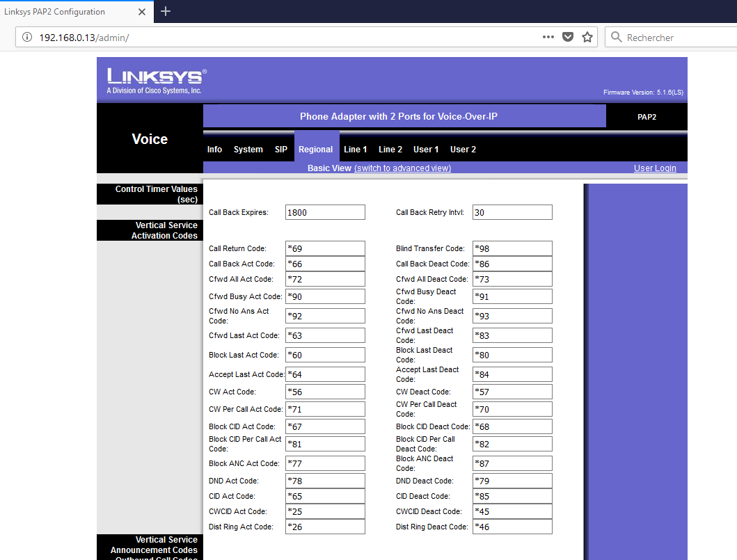737x560 pixels.
Task: Select the Line 1 tab
Action: (355, 150)
